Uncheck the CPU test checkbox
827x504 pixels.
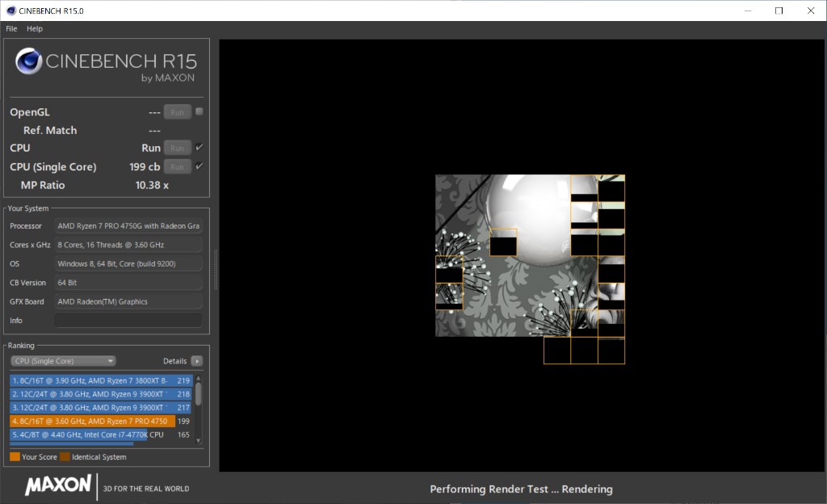199,147
